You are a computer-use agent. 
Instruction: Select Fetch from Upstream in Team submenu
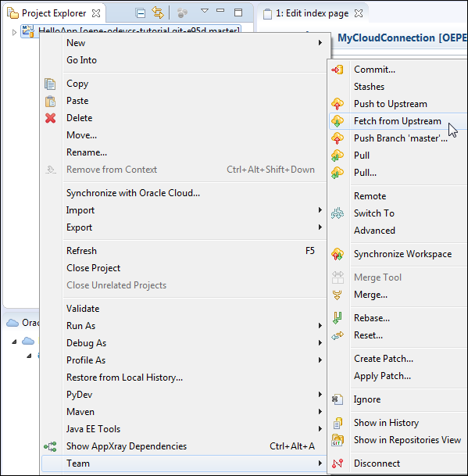398,121
